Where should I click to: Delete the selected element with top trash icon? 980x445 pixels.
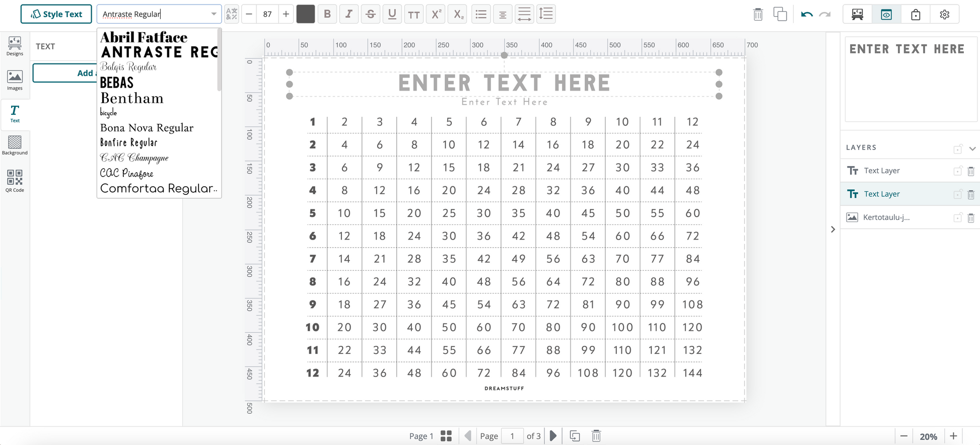pyautogui.click(x=758, y=14)
